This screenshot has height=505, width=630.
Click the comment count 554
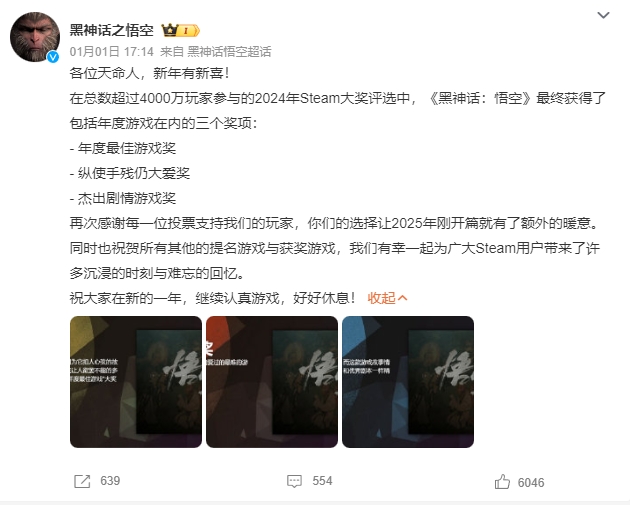(322, 481)
